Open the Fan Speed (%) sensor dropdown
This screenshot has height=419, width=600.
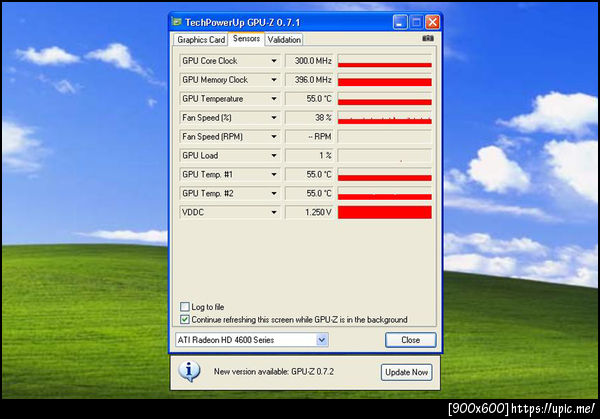[274, 117]
